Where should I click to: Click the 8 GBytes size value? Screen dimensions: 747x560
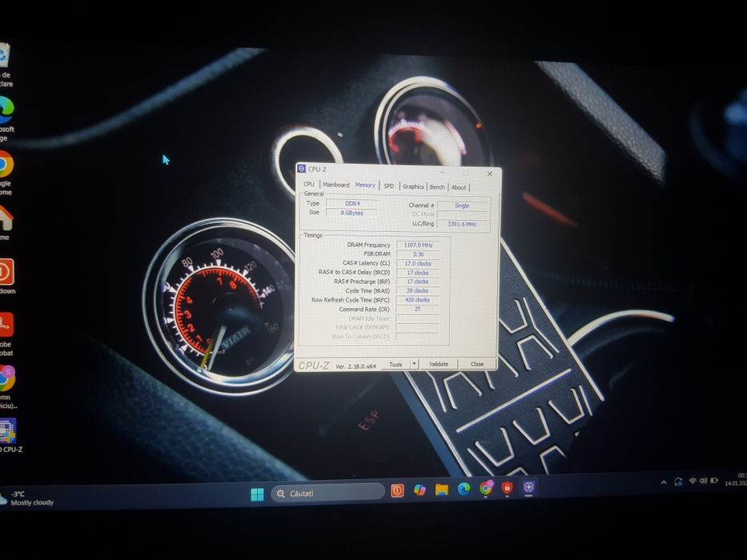click(352, 213)
